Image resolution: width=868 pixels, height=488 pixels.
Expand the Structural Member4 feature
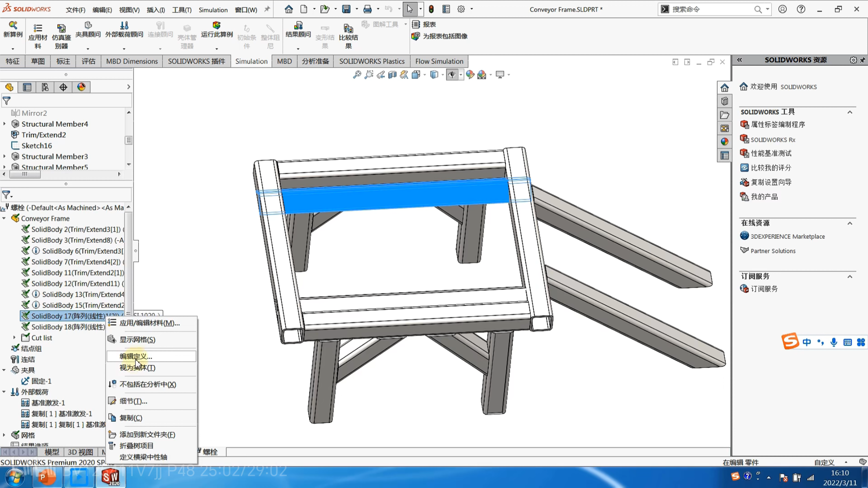coord(4,124)
